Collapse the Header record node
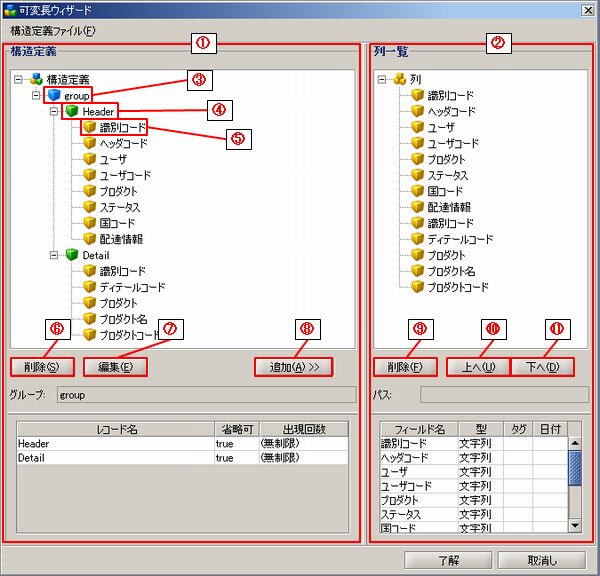 [54, 111]
